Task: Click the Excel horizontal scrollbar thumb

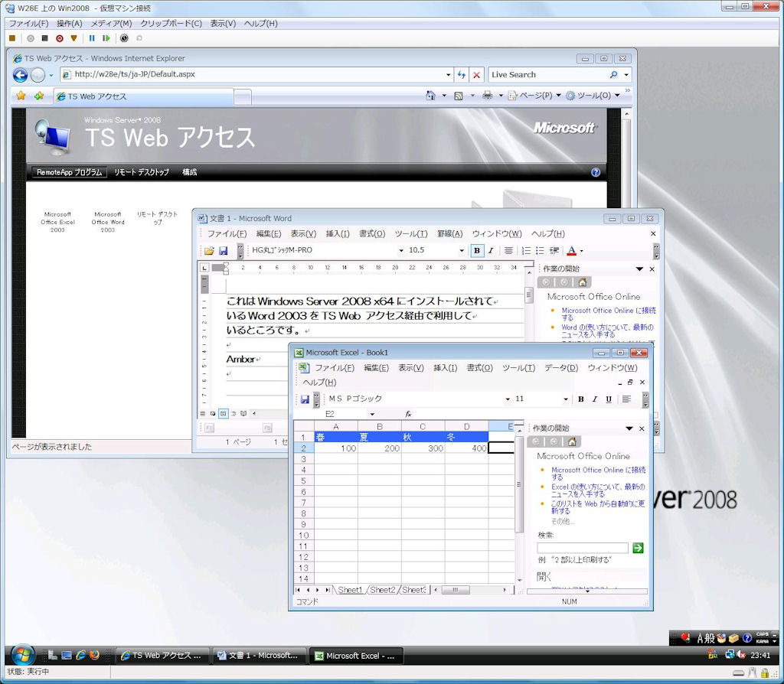Action: [455, 590]
